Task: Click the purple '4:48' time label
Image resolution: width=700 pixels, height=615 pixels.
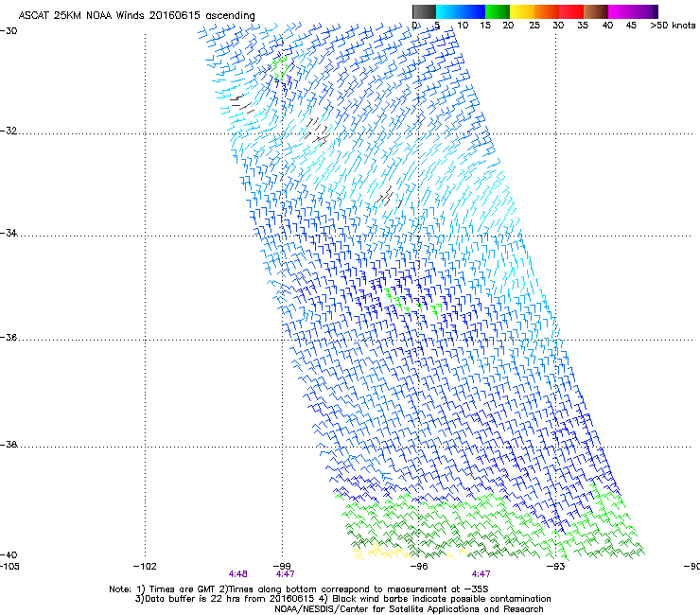Action: [238, 574]
